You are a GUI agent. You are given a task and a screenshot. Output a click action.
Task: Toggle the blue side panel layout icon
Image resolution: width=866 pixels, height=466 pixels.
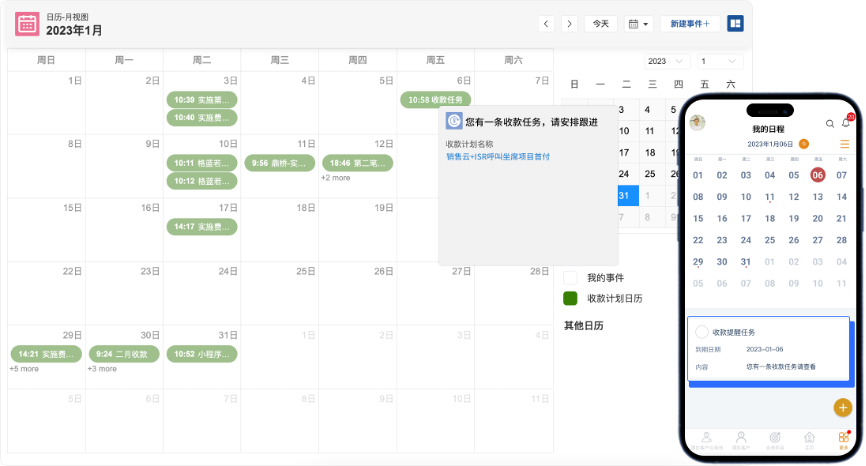(735, 23)
